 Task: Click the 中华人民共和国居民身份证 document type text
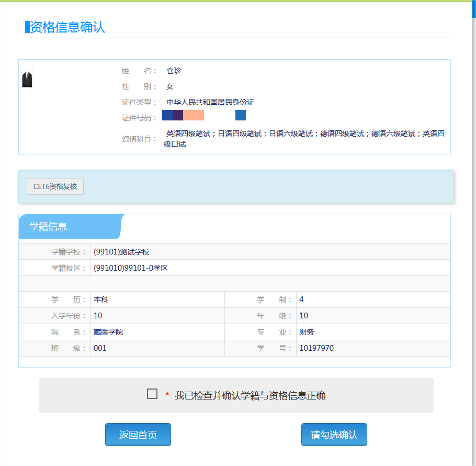coord(210,102)
